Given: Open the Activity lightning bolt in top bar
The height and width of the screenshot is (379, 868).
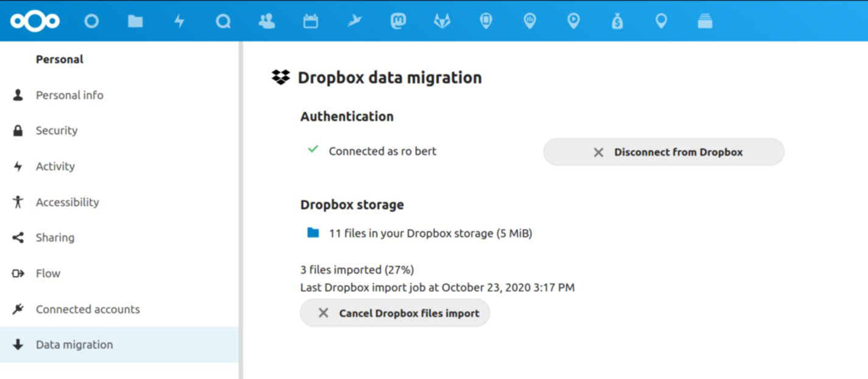Looking at the screenshot, I should click(x=179, y=21).
